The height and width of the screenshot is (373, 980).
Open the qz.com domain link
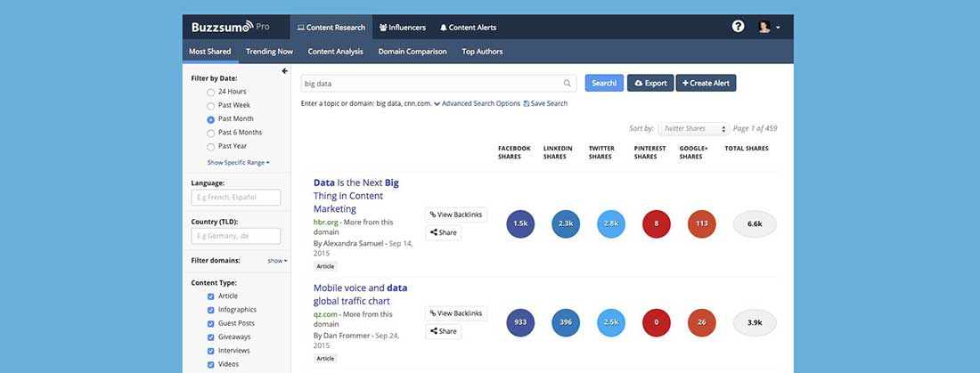tap(324, 314)
